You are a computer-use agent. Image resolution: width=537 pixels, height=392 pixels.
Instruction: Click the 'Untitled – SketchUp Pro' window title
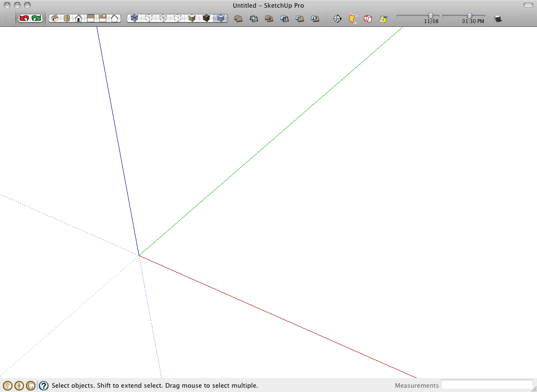click(268, 5)
